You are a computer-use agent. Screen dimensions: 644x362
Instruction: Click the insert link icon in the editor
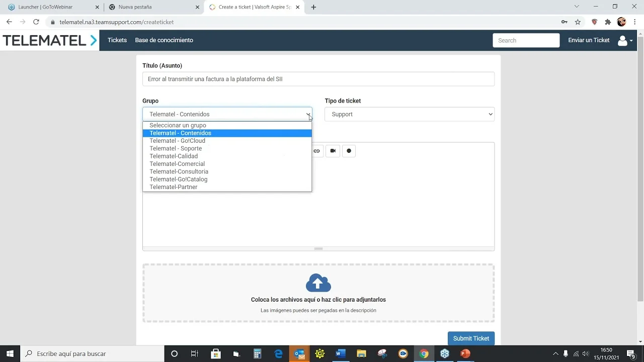coord(316,151)
